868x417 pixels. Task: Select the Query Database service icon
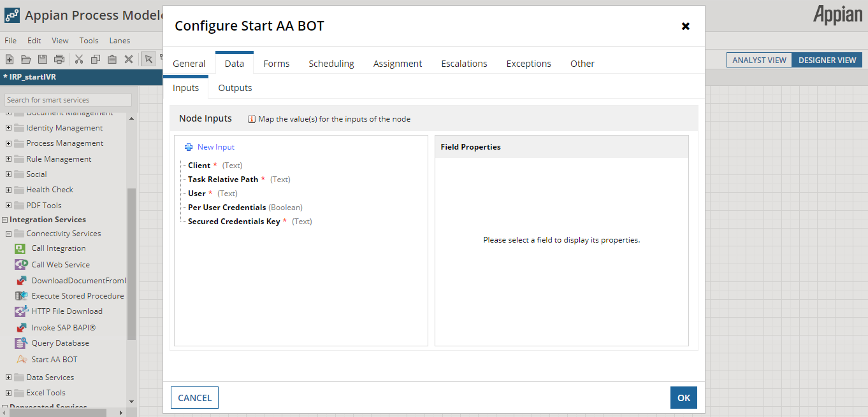pyautogui.click(x=20, y=343)
